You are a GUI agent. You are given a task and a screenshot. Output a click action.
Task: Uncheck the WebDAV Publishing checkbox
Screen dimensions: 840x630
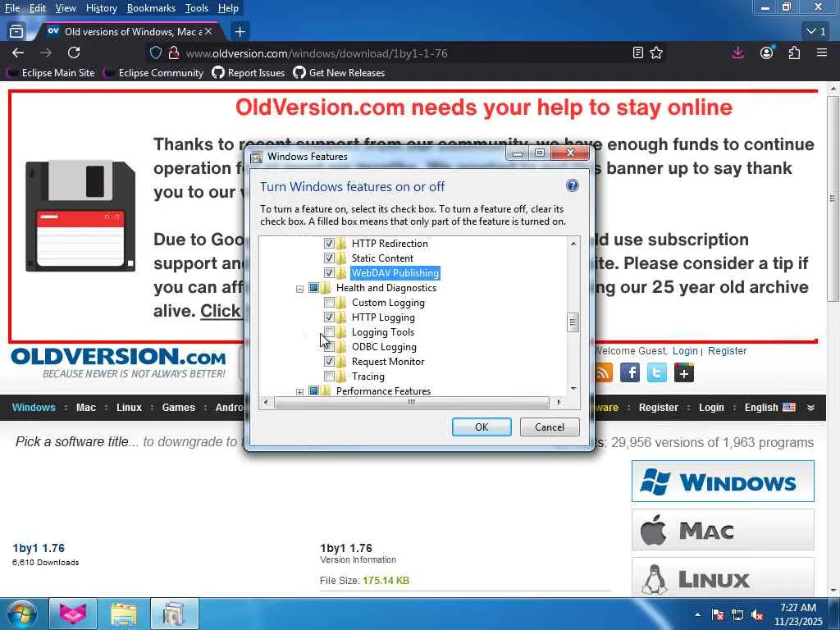coord(329,272)
